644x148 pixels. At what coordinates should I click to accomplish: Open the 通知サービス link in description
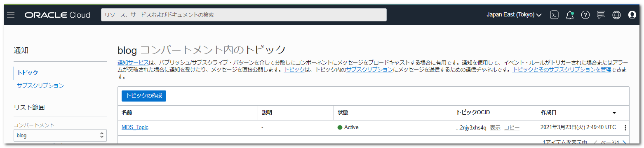click(133, 63)
